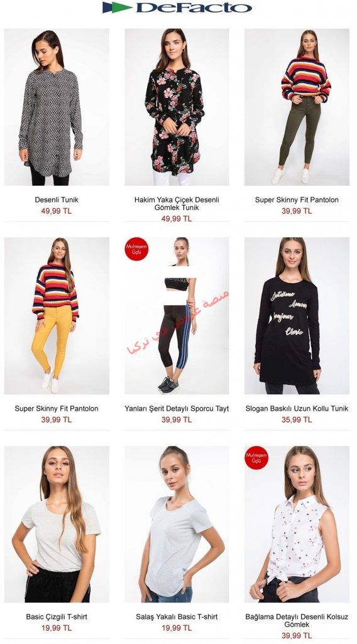The image size is (357, 644).
Task: Click Basic Çizgili T-shirt title link
Action: [57, 617]
